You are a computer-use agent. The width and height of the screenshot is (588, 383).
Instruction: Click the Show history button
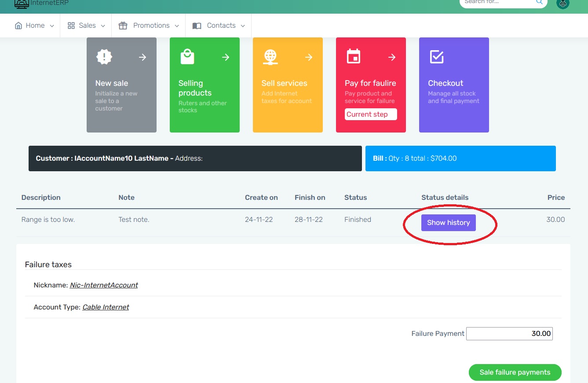(449, 223)
